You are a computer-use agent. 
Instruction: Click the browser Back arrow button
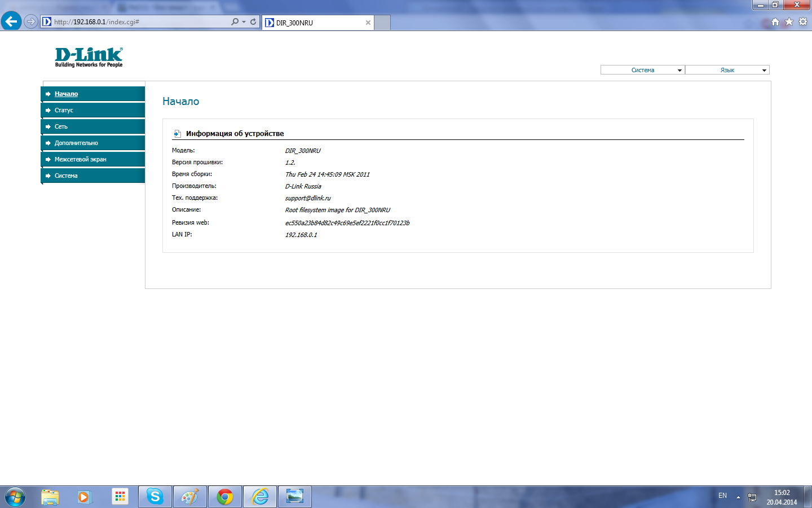11,21
